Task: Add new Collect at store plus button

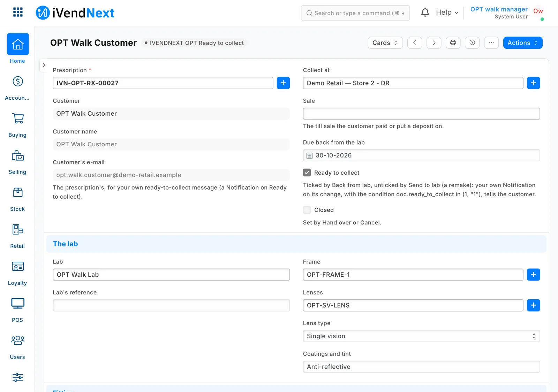Action: [x=533, y=83]
